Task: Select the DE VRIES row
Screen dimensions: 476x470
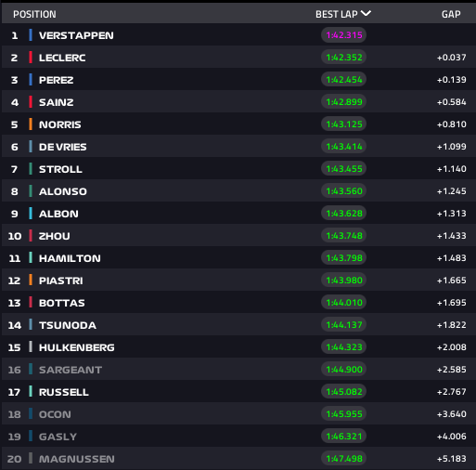Action: (238, 147)
